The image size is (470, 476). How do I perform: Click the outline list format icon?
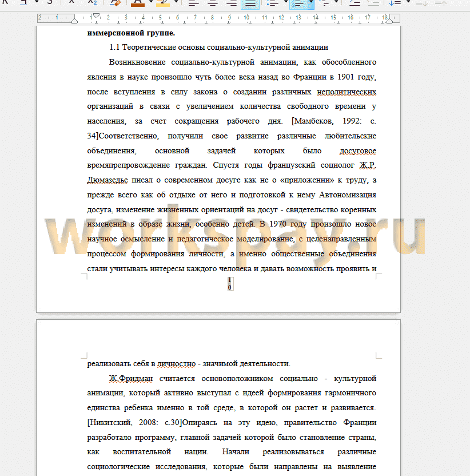pos(325,3)
